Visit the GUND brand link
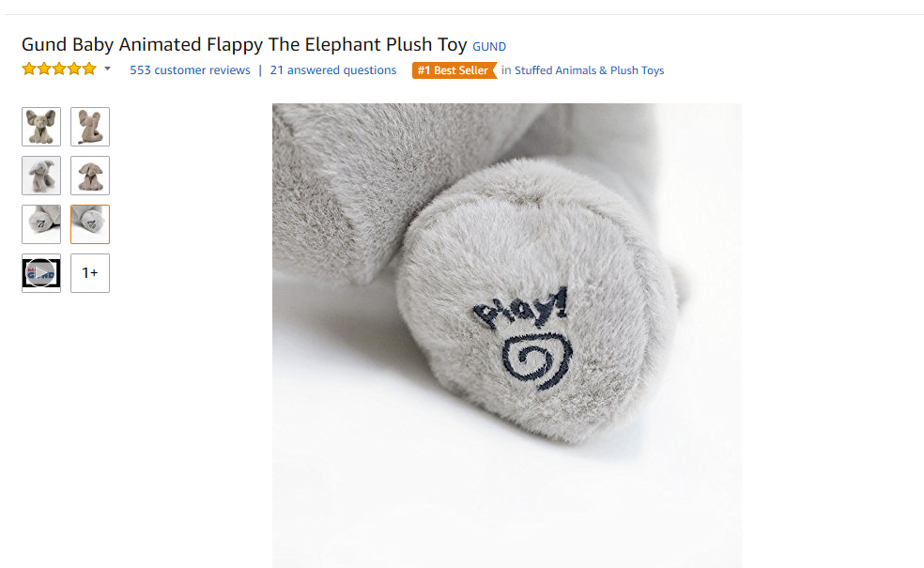The width and height of the screenshot is (924, 568). (489, 47)
